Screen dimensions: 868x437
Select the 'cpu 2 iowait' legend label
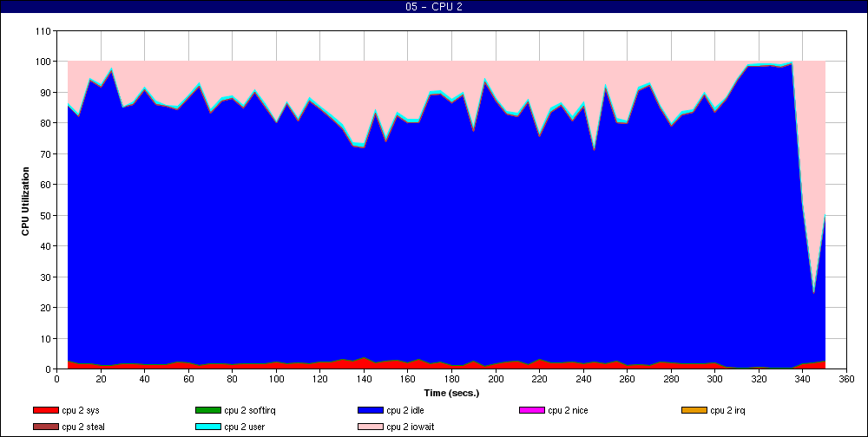[411, 427]
